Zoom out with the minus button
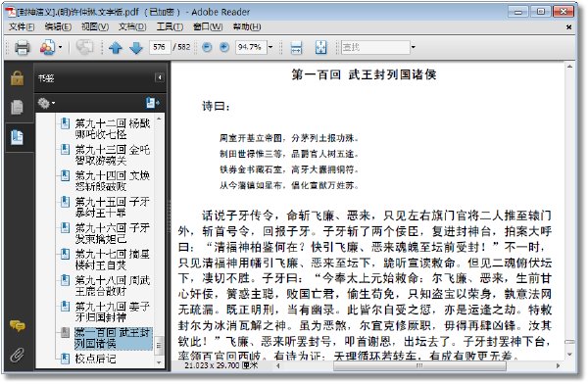The width and height of the screenshot is (588, 384). (207, 47)
